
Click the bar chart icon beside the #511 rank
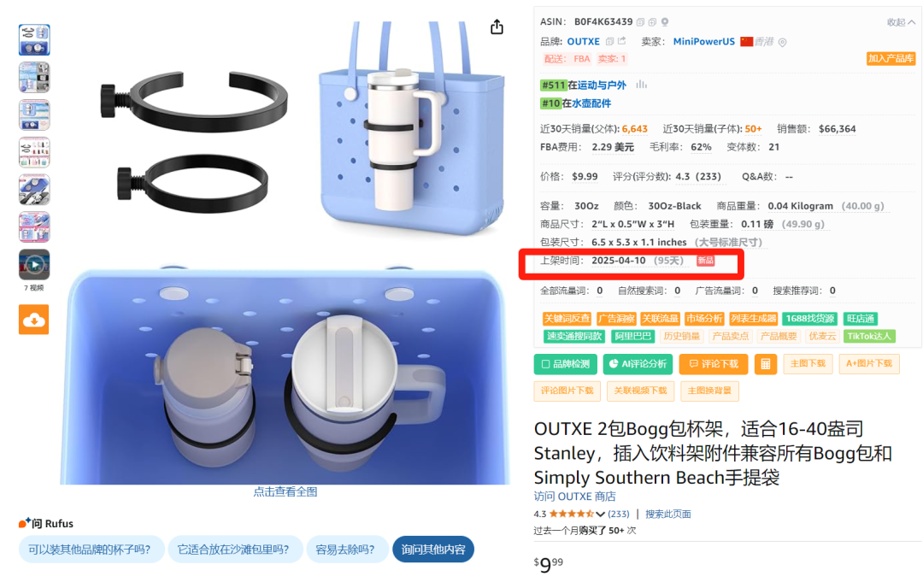click(641, 85)
